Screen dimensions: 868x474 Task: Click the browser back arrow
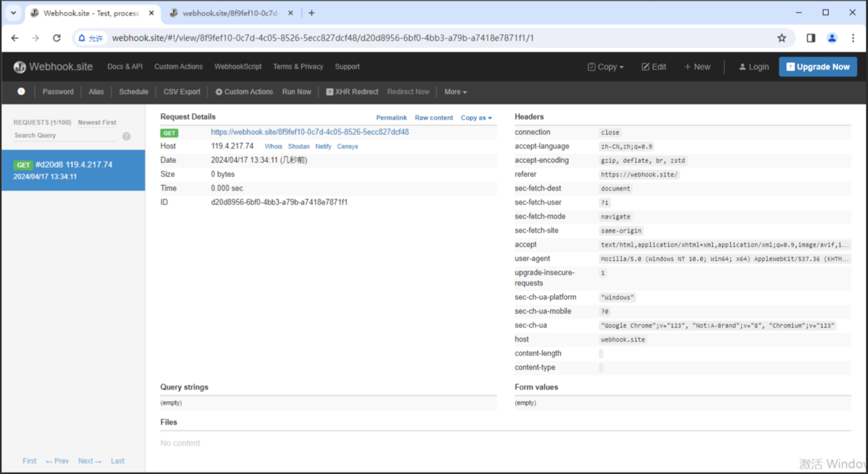pos(15,38)
